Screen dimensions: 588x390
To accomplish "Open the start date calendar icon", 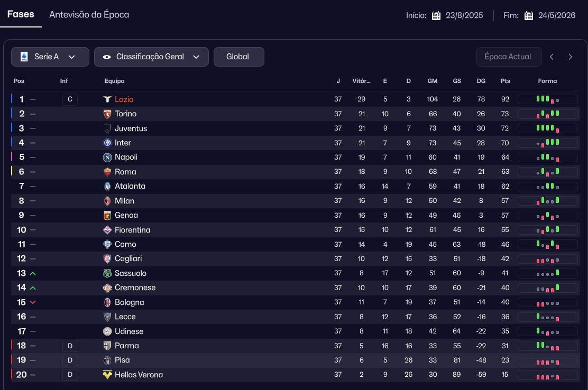I will click(436, 15).
